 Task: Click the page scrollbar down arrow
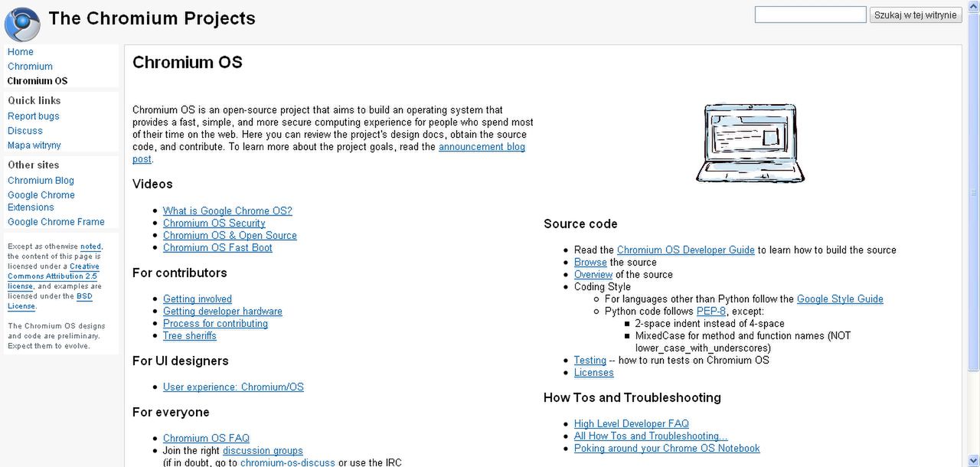(x=974, y=461)
